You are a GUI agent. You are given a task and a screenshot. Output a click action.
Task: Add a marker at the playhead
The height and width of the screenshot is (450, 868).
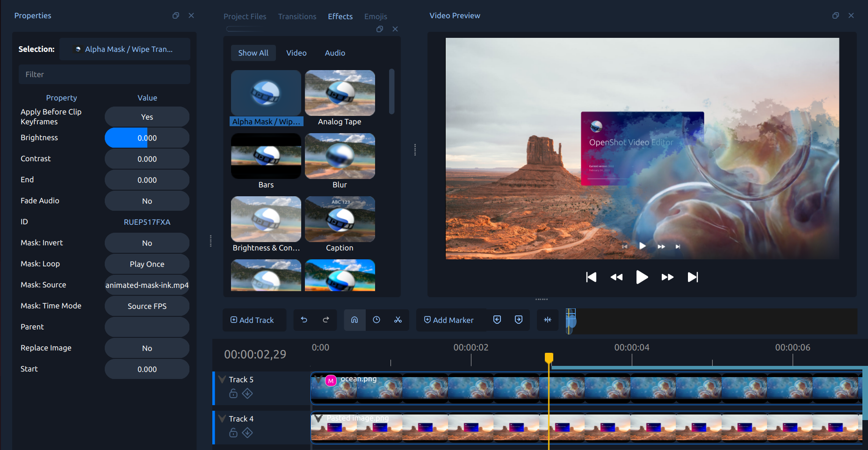pos(449,320)
